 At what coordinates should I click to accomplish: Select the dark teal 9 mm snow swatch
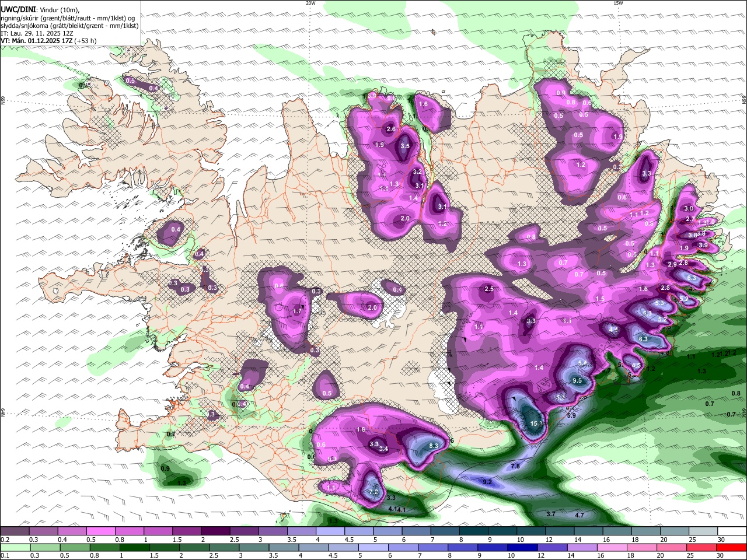coord(502,531)
